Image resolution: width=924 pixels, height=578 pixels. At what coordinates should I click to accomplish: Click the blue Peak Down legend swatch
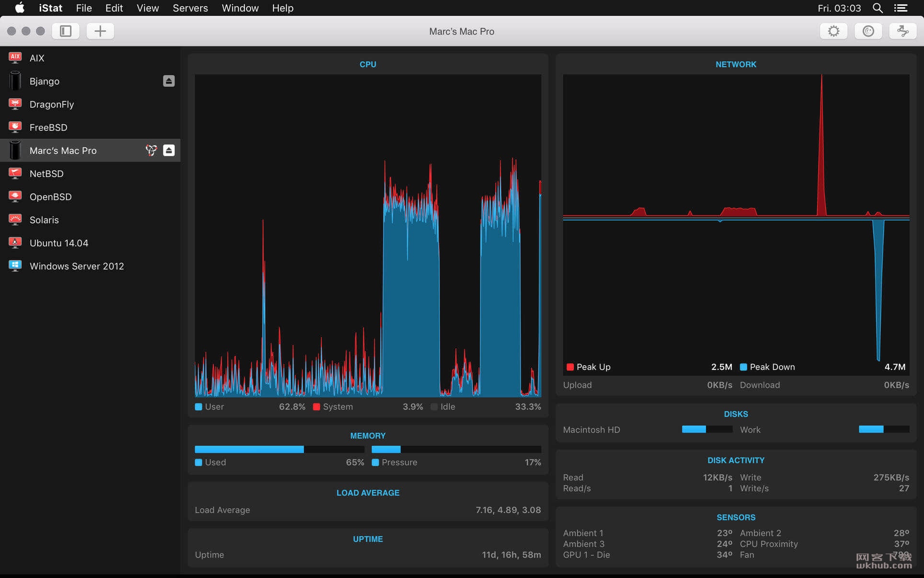pos(743,367)
